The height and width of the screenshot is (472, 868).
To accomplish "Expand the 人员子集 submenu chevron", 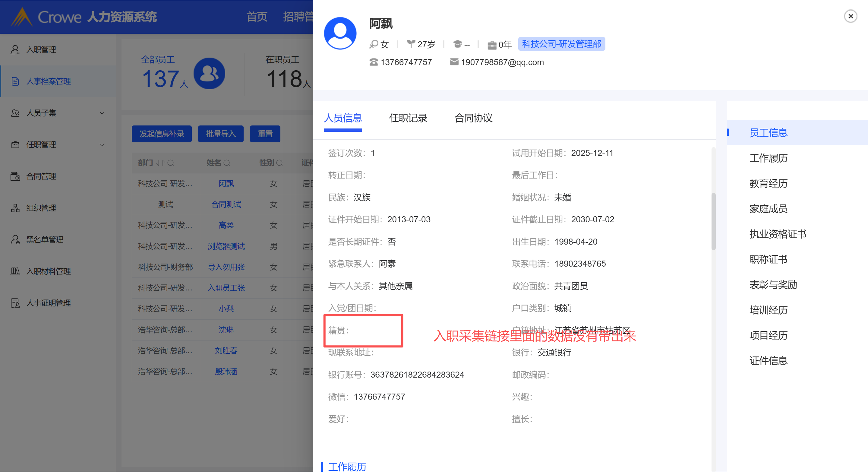I will pos(102,113).
